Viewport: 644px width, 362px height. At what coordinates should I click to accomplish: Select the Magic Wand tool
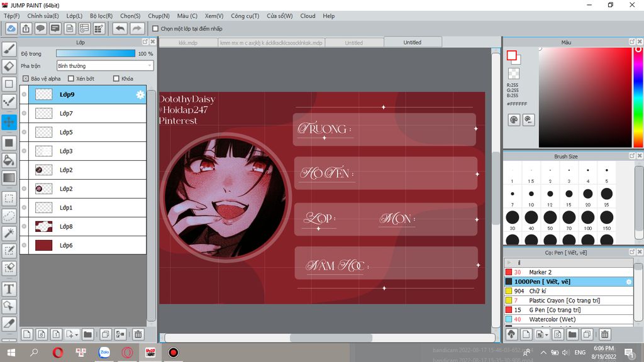[x=9, y=233]
